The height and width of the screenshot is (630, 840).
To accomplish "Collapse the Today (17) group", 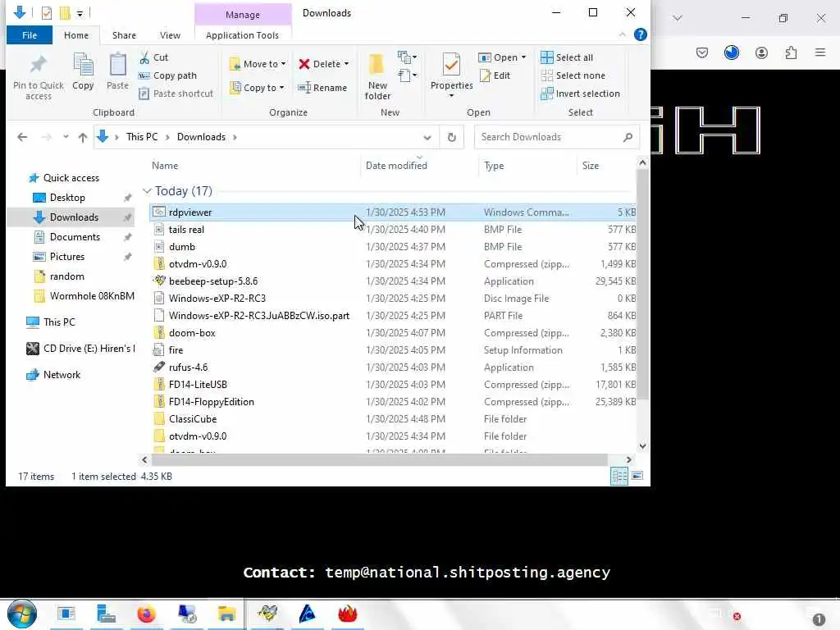I will click(147, 190).
